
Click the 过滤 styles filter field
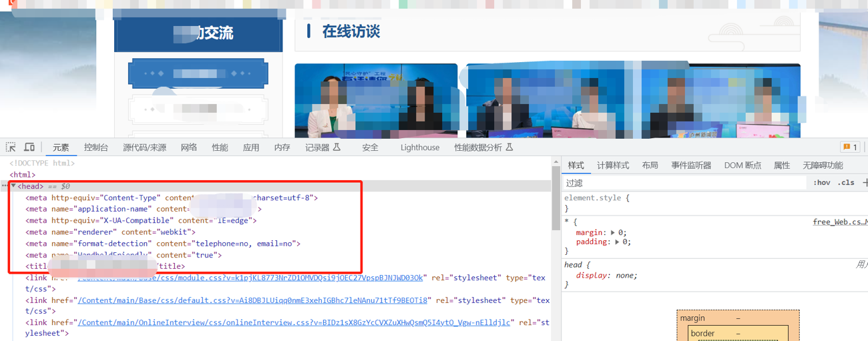click(x=681, y=182)
